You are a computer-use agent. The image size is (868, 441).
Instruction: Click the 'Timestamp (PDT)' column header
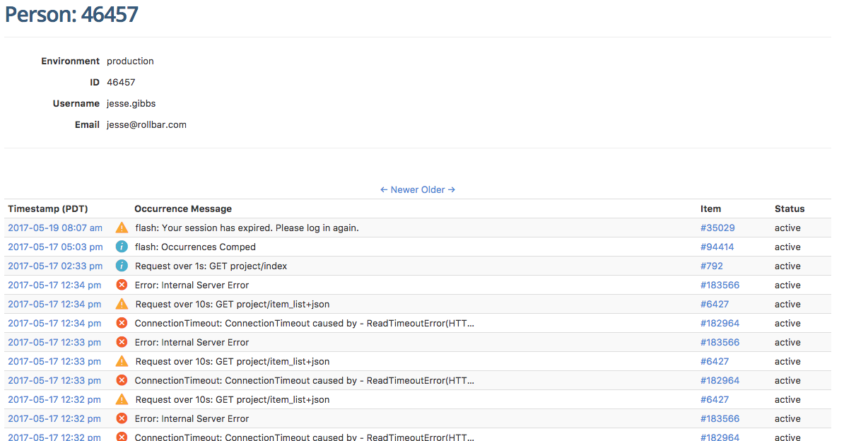[x=47, y=208]
